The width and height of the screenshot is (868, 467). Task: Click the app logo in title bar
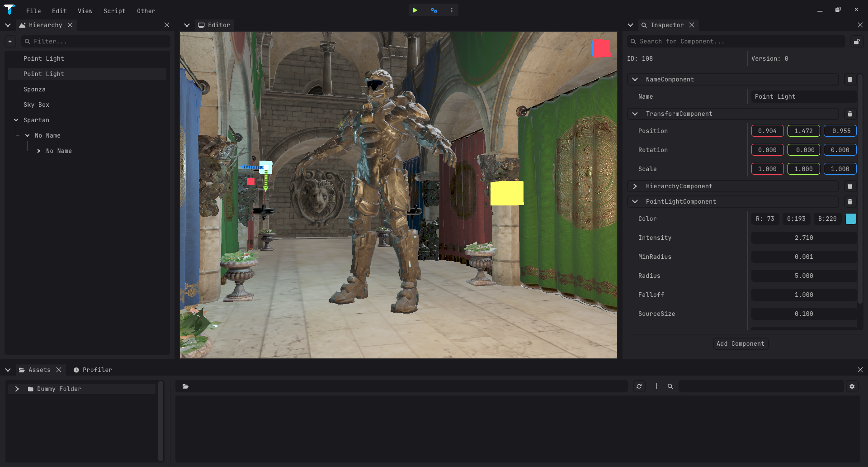tap(9, 10)
